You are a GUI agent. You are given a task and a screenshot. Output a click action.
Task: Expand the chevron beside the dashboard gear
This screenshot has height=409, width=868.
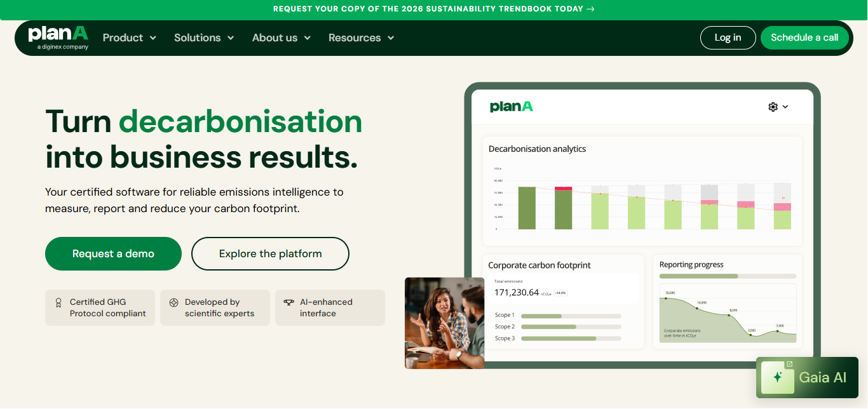pyautogui.click(x=785, y=107)
